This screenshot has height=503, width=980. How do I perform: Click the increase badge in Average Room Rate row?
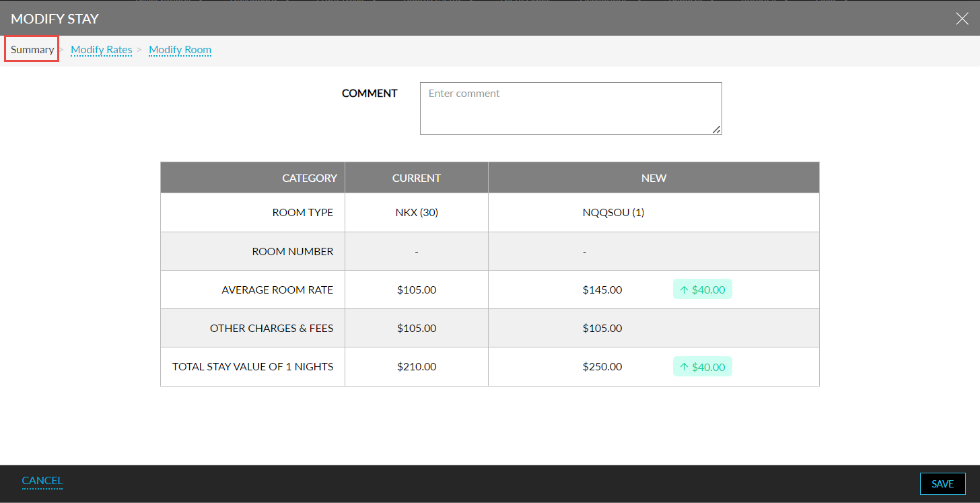point(702,290)
